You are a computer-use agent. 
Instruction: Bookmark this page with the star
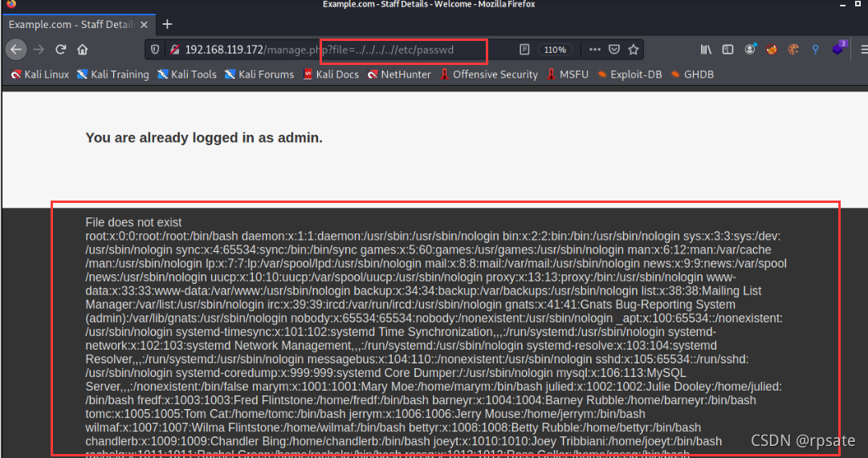[x=634, y=50]
